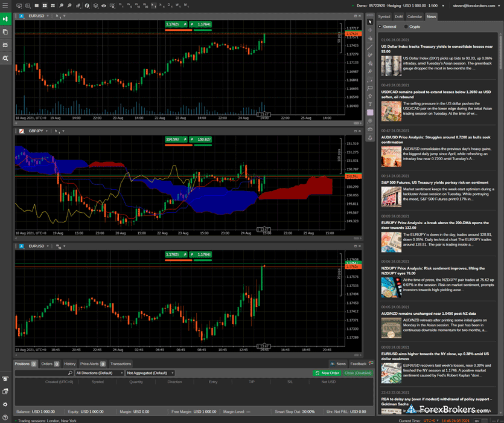The width and height of the screenshot is (504, 423).
Task: Select the m15 timeframe
Action: click(137, 5)
